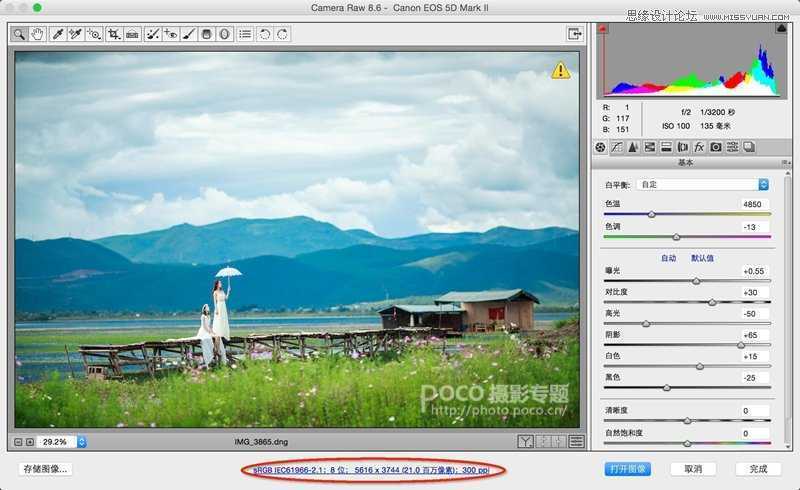Image resolution: width=800 pixels, height=490 pixels.
Task: Rotate image 90° clockwise
Action: (282, 34)
